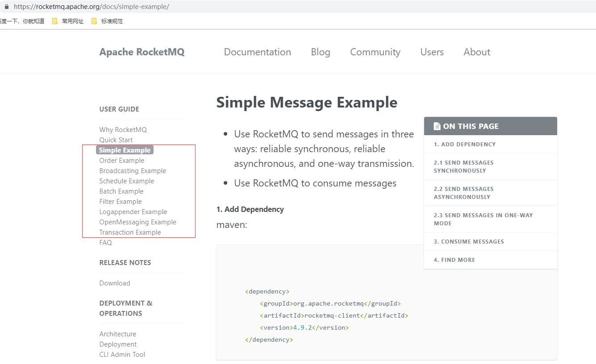Open the 标准规范 bookmark folder icon

pos(94,21)
